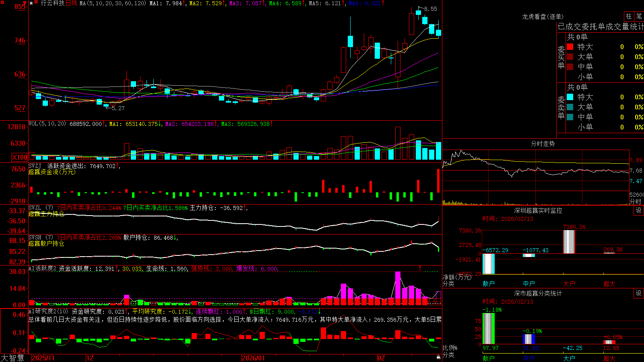Click 散户 green bar labeled -1.18%

tap(489, 328)
